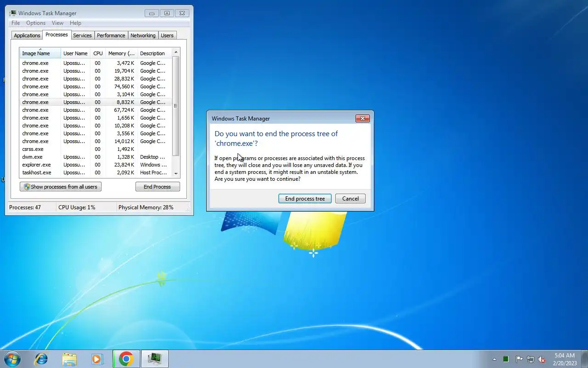Select the dwm.exe process row

click(x=96, y=157)
